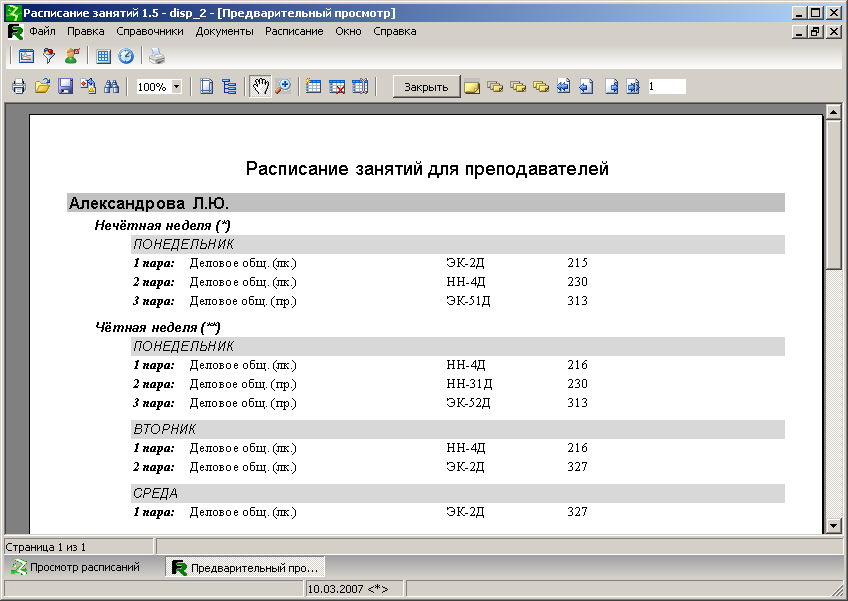Click group ЭК-52Д in the schedule
The image size is (848, 601).
point(468,402)
